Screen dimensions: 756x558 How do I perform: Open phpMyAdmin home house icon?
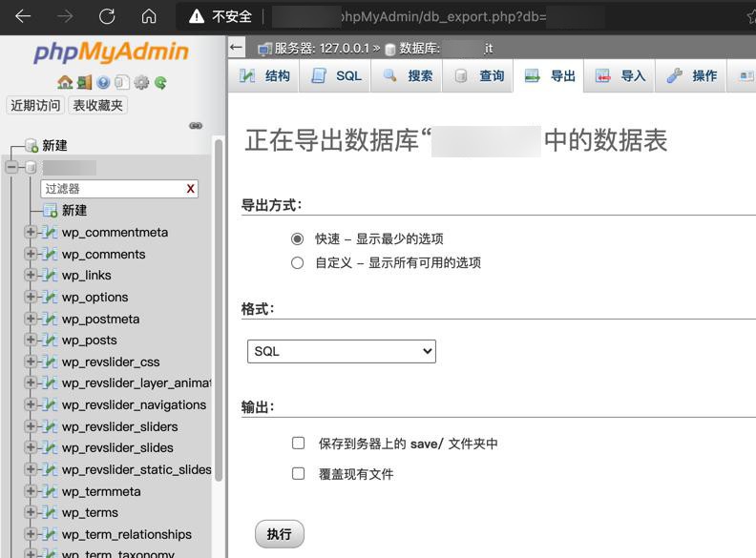65,82
